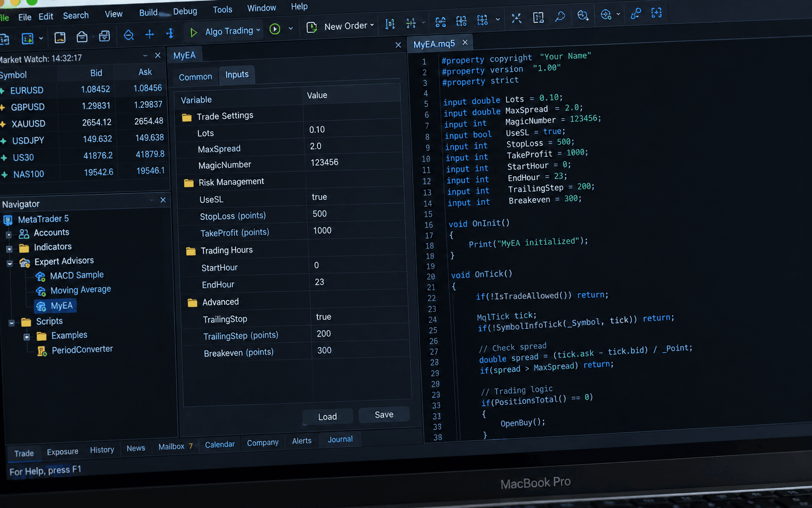812x508 pixels.
Task: Click the Accounts people icon in Navigator
Action: point(24,234)
